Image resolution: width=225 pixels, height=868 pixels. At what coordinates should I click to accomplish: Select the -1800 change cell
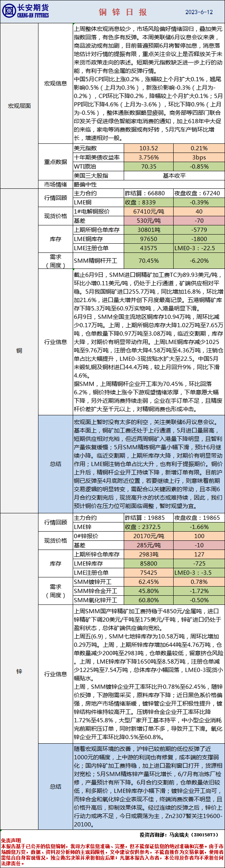point(199,239)
